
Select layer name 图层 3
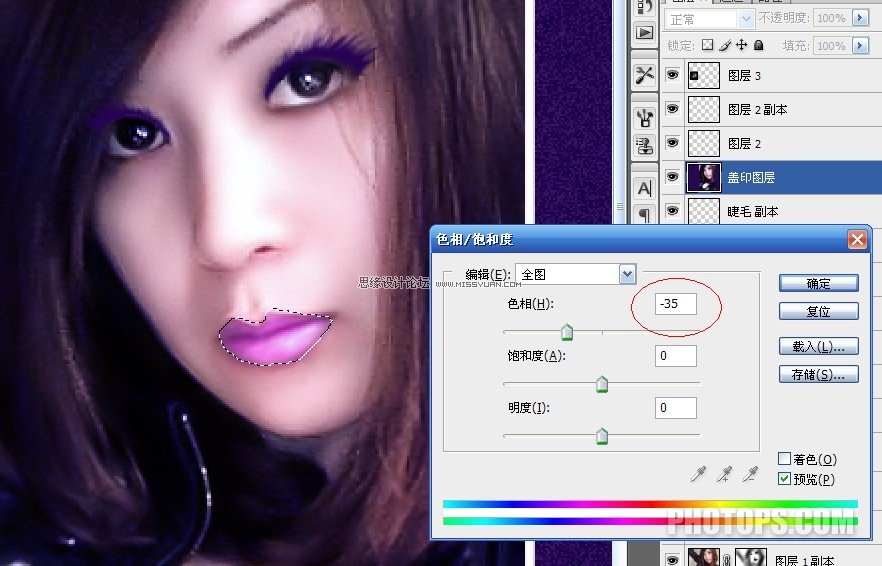tap(744, 75)
